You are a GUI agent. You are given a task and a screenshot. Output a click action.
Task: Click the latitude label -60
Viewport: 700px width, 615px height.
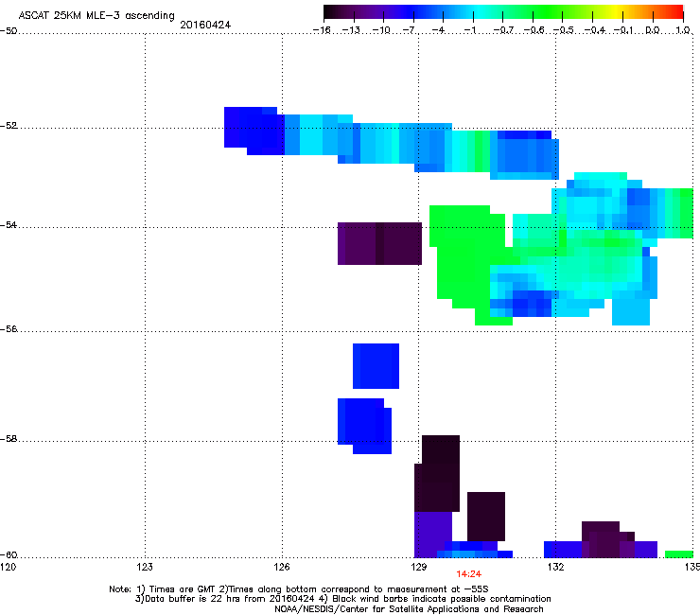[x=9, y=555]
